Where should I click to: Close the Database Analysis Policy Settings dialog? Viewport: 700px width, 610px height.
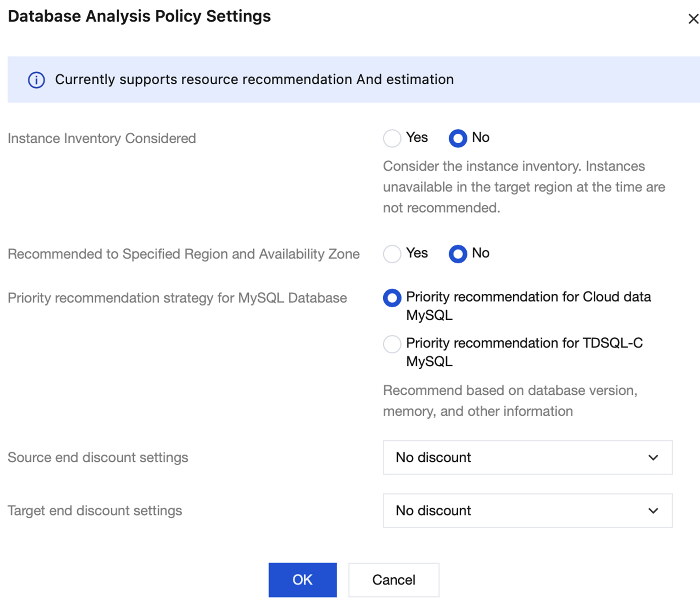(x=693, y=19)
